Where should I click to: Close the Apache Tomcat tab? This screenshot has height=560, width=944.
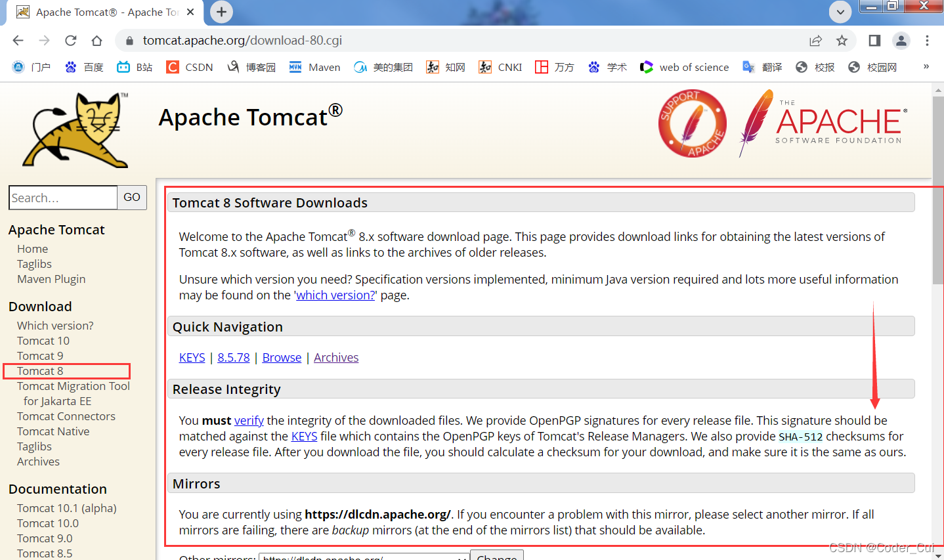(190, 12)
